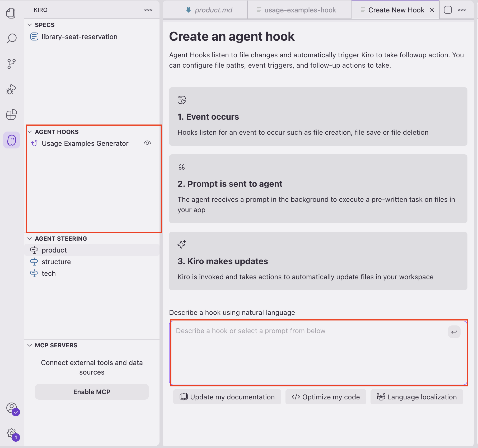
Task: Click the Usage Examples Generator hook icon
Action: 34,143
